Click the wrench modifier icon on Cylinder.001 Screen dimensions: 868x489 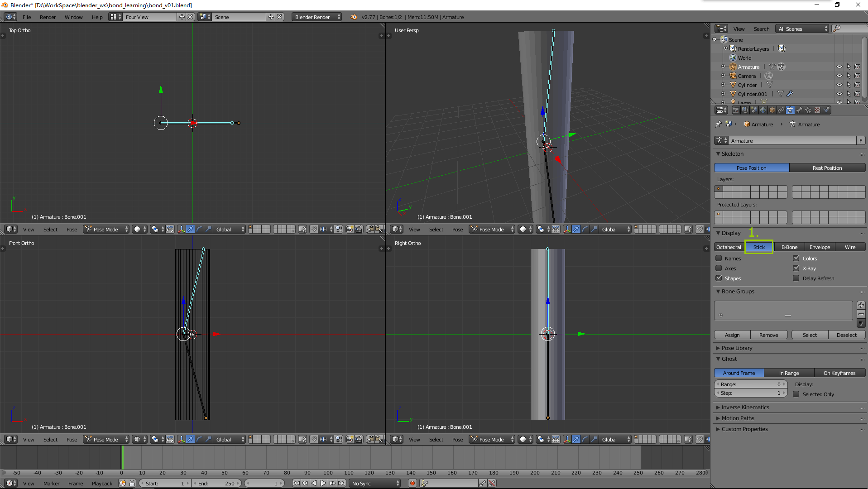coord(790,94)
